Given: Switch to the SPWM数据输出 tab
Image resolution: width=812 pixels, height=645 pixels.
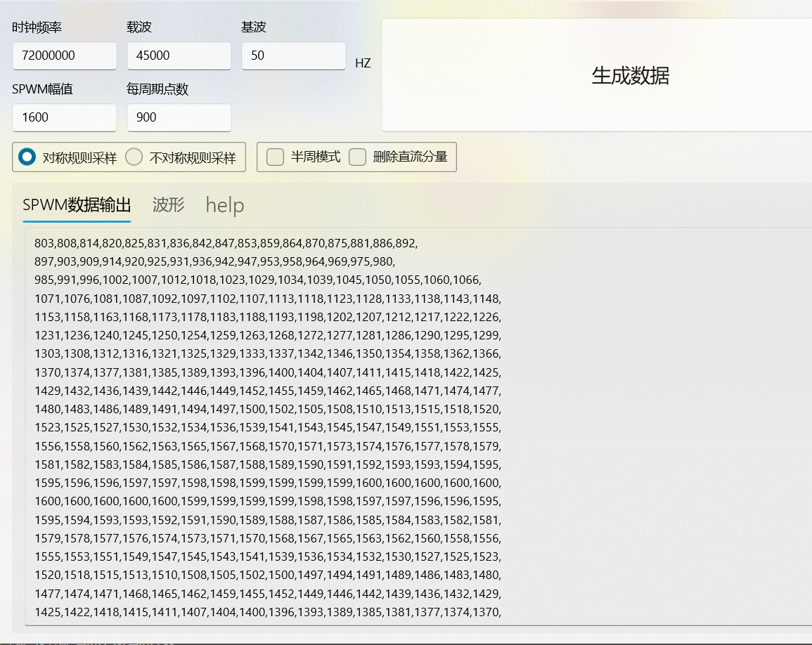Looking at the screenshot, I should (77, 205).
